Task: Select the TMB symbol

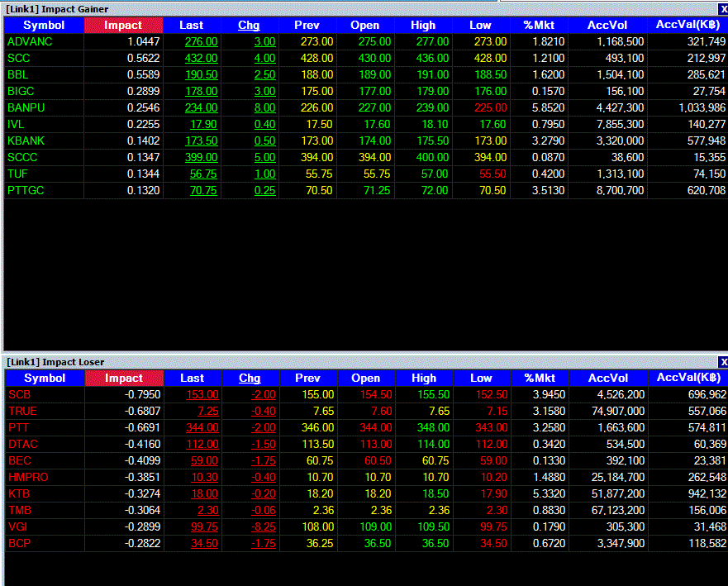Action: [20, 510]
